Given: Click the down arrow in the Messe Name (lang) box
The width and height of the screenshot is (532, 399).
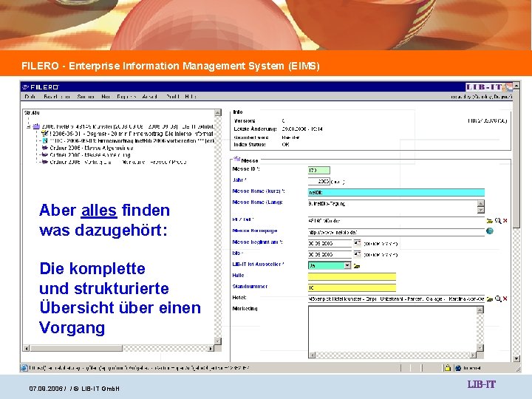Looking at the screenshot, I should (x=480, y=210).
